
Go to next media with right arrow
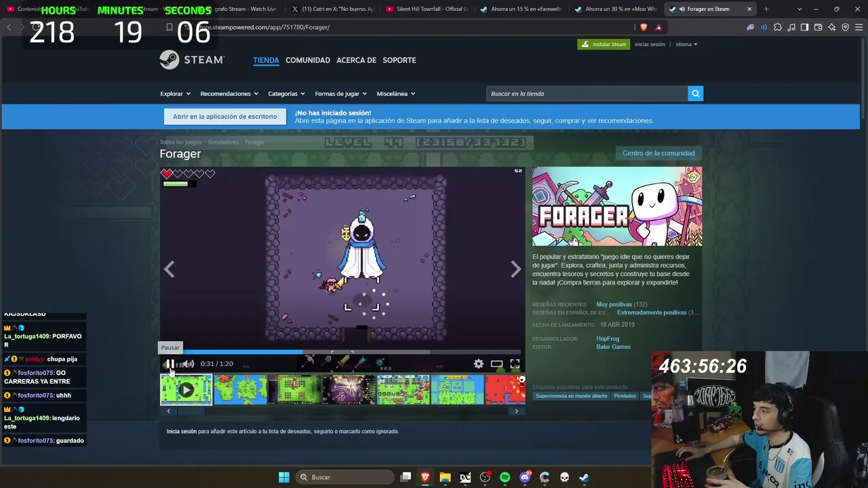[x=516, y=269]
